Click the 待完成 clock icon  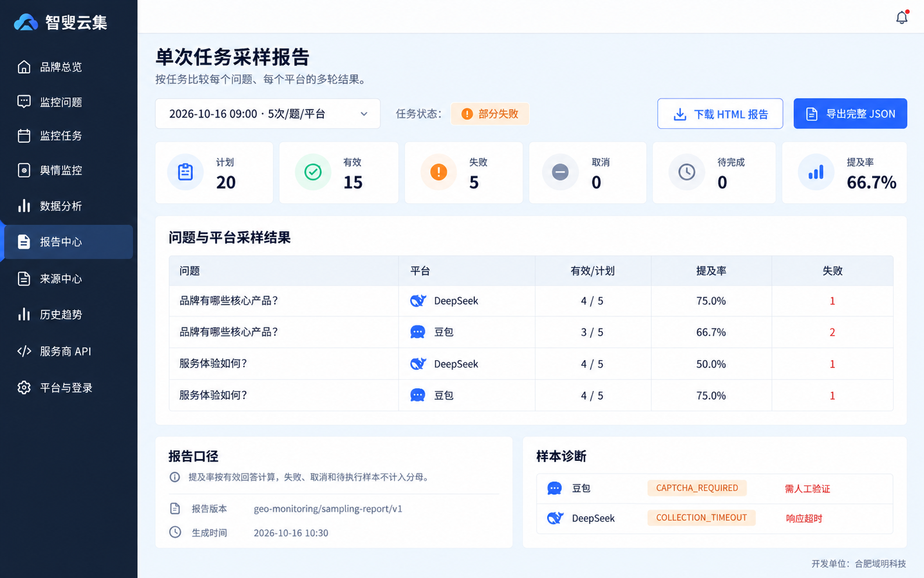click(x=687, y=172)
